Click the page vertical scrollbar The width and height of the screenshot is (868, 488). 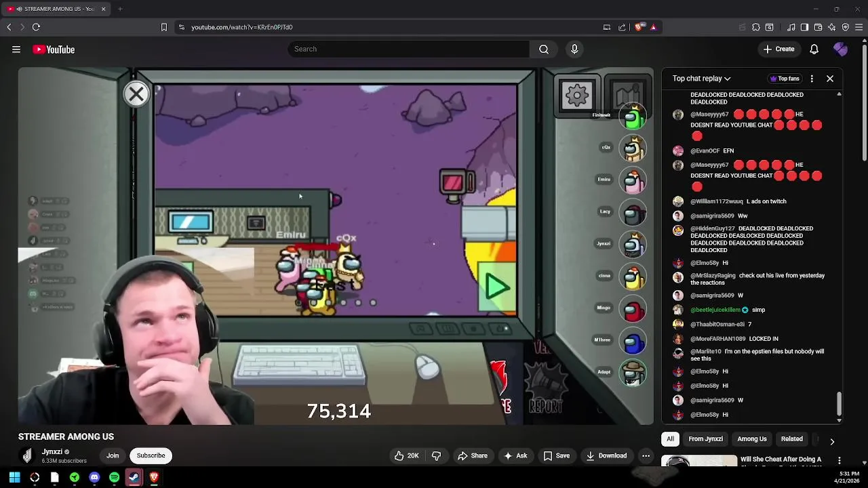point(864,102)
